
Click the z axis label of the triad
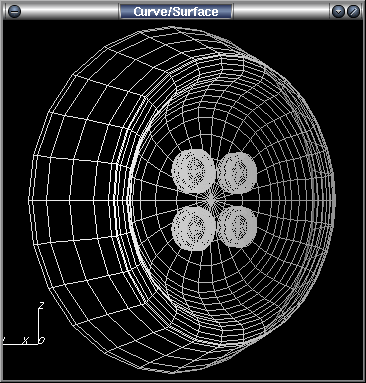tap(42, 305)
